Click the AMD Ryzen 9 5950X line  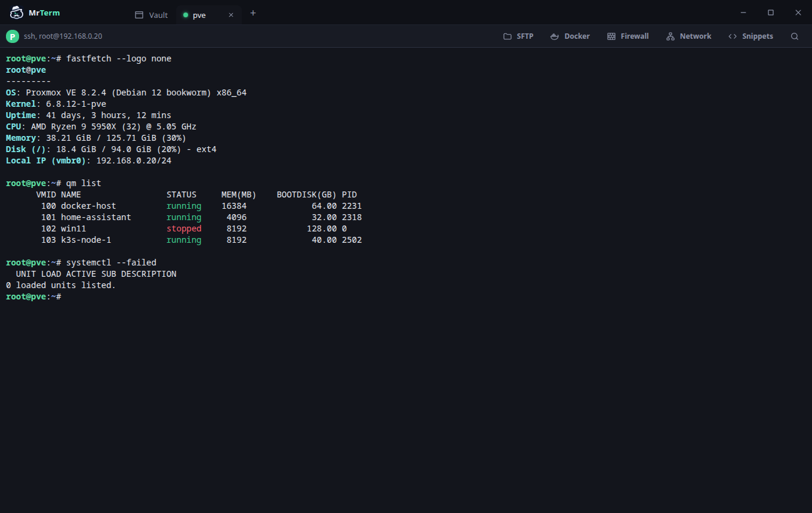101,126
